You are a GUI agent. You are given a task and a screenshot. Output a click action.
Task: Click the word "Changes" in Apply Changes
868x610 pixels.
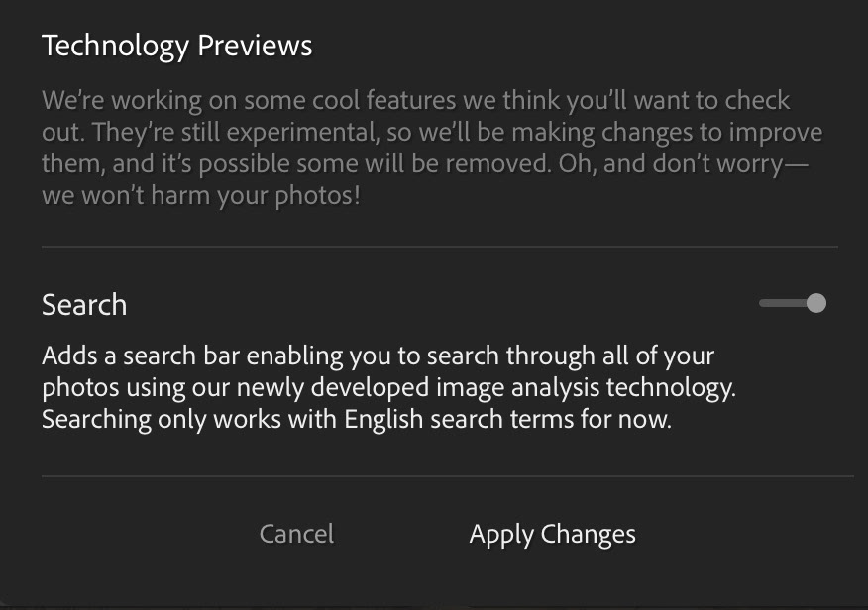pyautogui.click(x=588, y=534)
